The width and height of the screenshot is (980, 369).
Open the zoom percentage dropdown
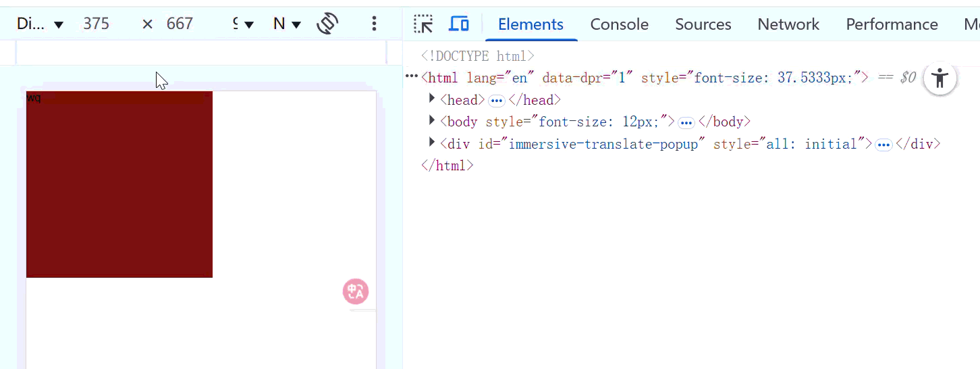coord(243,24)
